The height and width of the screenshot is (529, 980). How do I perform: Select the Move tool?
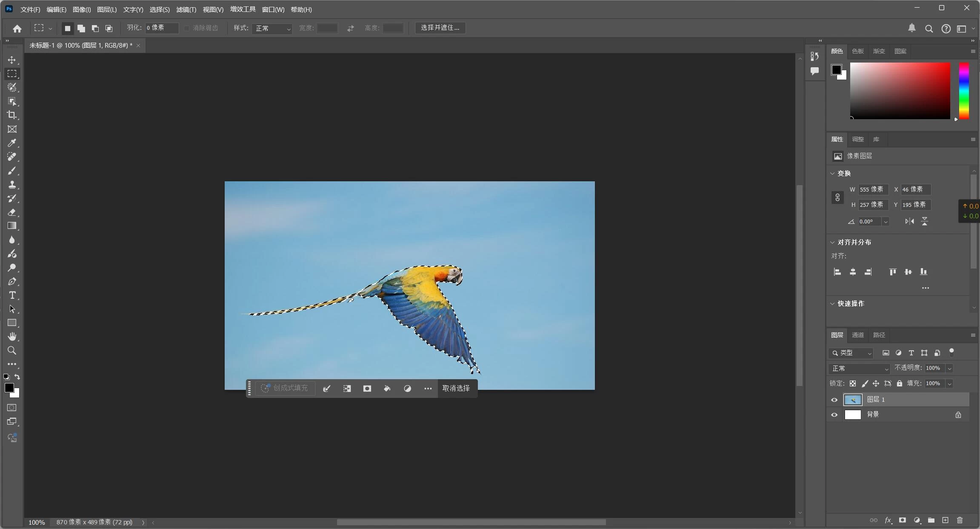[x=12, y=60]
